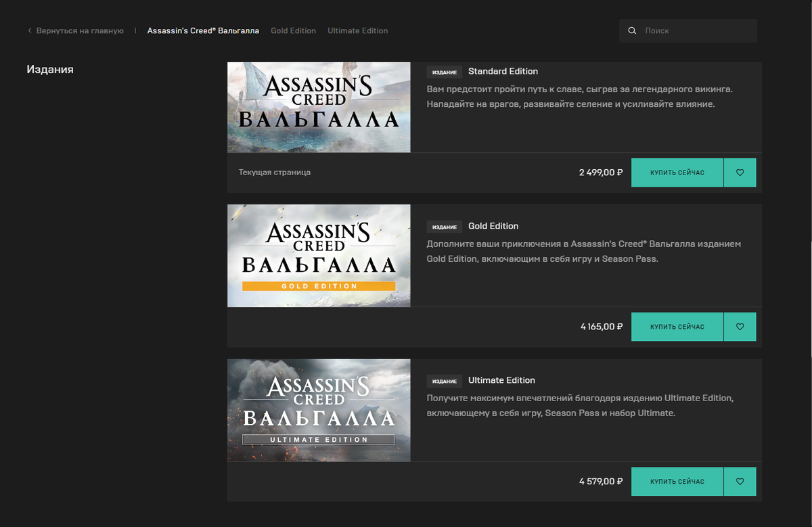Open the Gold Edition cover image

(319, 256)
